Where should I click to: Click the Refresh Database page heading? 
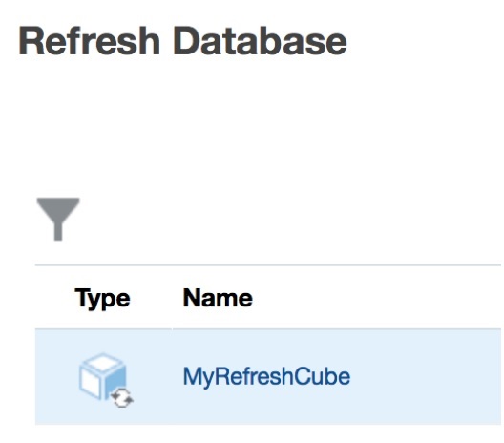183,41
